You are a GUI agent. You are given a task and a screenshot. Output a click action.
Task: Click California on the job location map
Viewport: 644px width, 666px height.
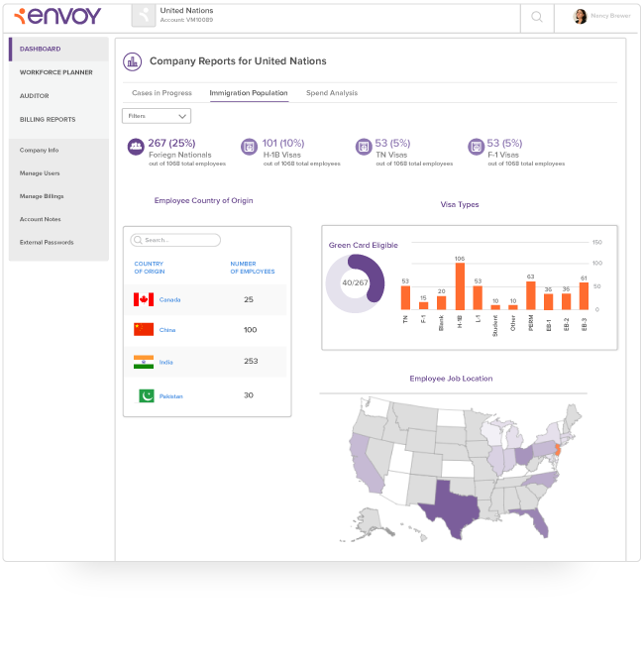click(365, 465)
